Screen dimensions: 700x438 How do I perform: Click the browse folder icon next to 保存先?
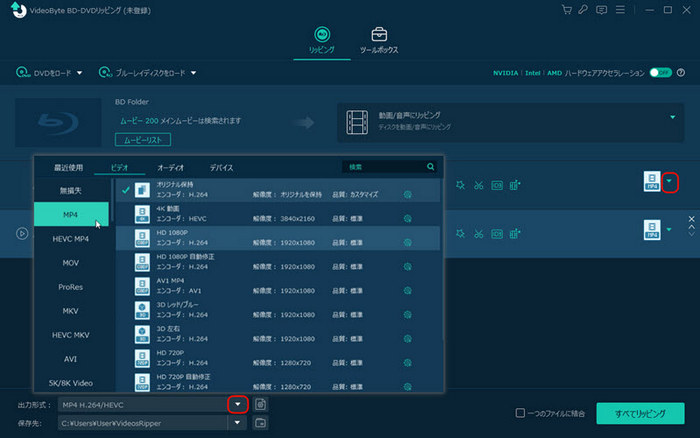(261, 423)
